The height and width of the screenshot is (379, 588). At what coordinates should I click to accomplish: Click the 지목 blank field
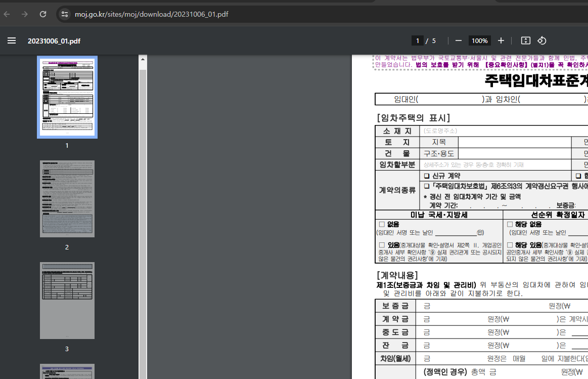coord(515,142)
